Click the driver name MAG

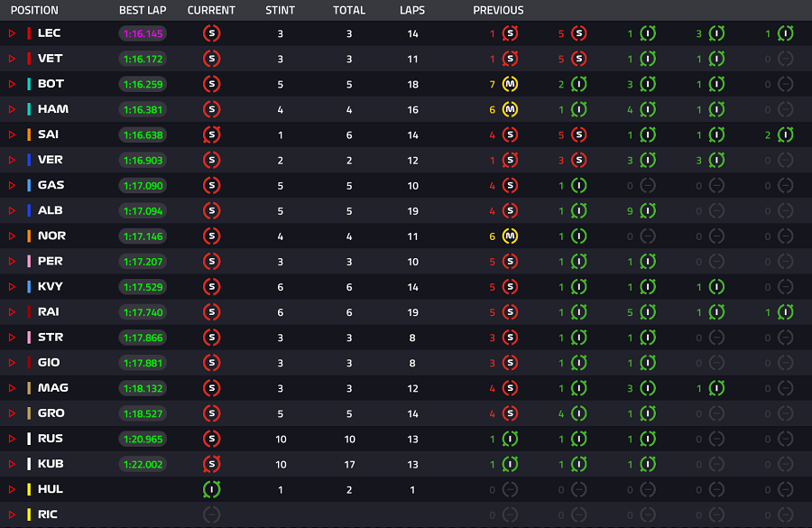pos(53,388)
